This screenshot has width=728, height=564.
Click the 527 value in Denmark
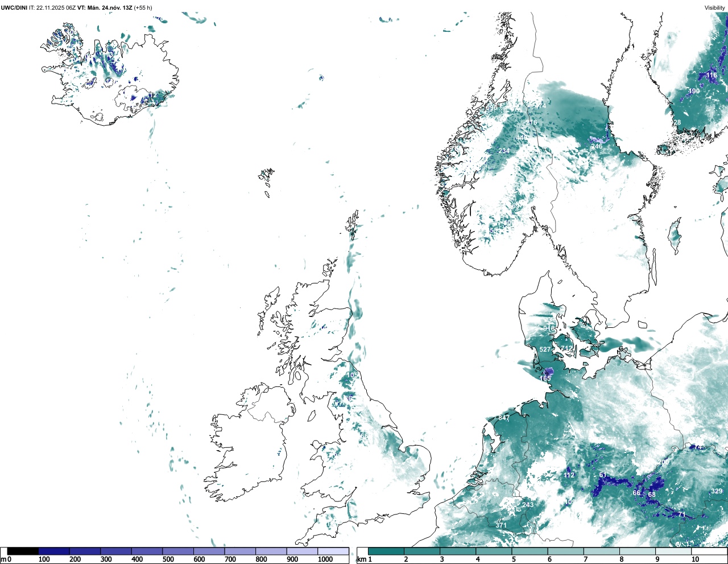pos(545,349)
